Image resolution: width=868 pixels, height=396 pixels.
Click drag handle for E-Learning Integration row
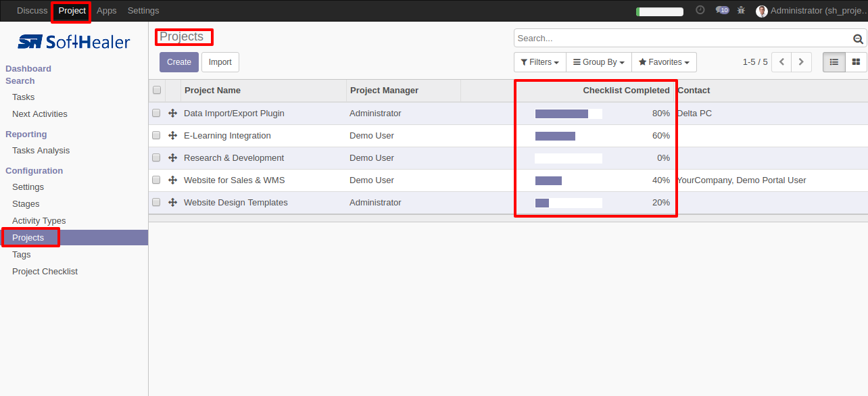172,136
